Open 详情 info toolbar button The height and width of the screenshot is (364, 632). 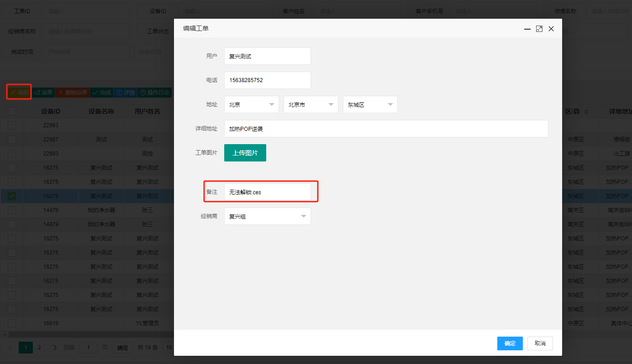[126, 93]
